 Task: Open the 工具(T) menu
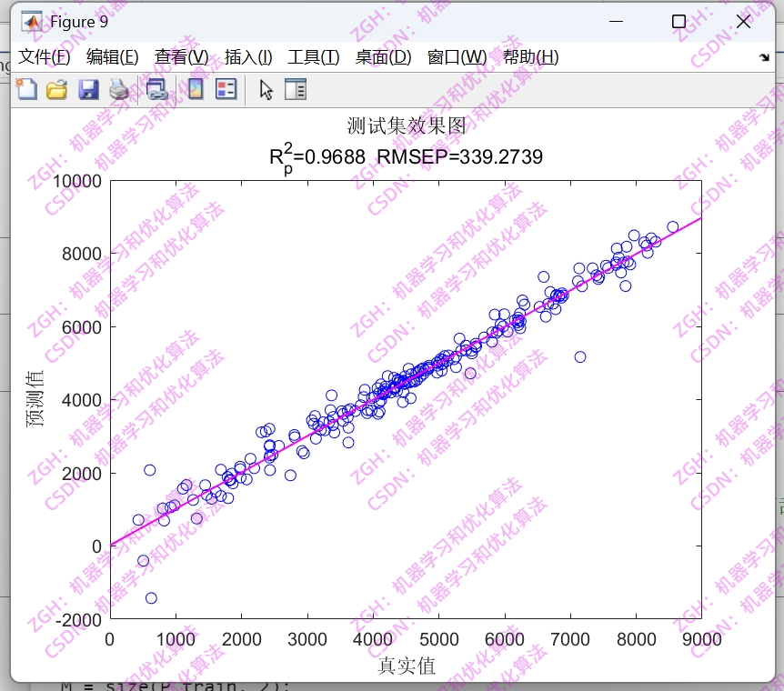pos(314,57)
